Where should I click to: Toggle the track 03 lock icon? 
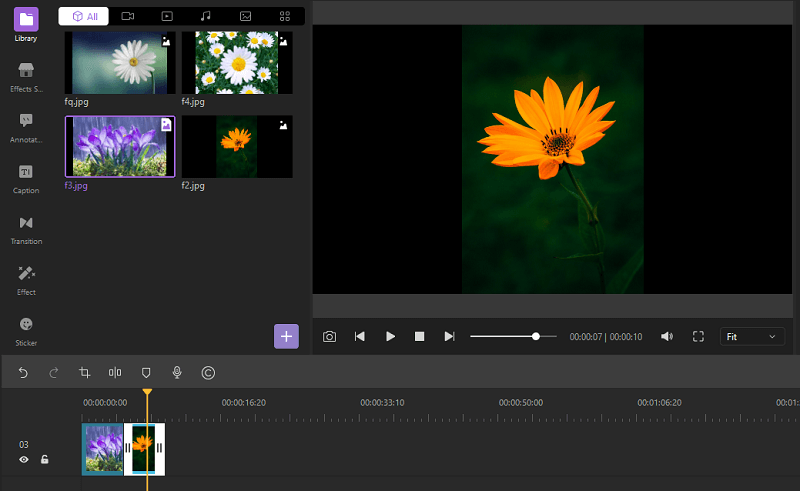[x=44, y=459]
